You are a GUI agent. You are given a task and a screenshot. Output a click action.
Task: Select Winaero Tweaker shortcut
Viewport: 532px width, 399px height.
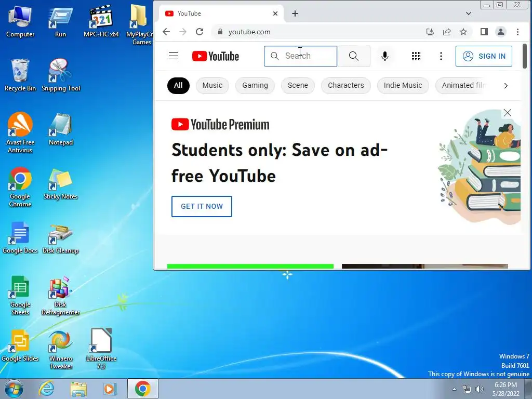[x=61, y=350]
